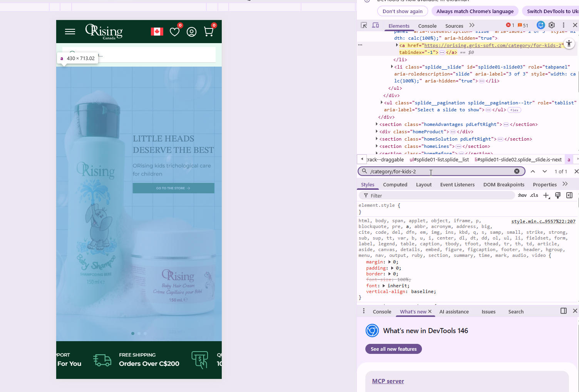Expand the margin shorthand property
Image resolution: width=579 pixels, height=392 pixels.
coord(390,262)
